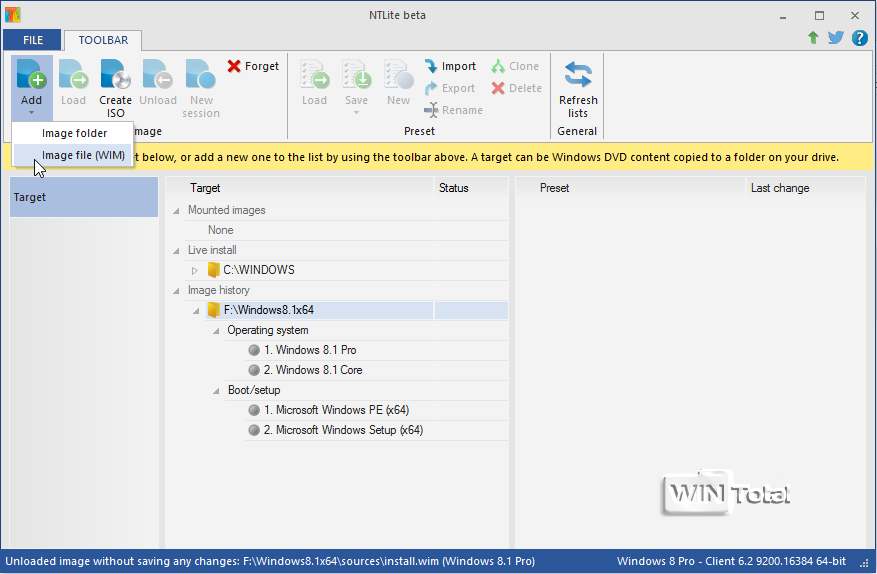Viewport: 877px width, 574px height.
Task: Open the blue Help question icon
Action: 860,37
